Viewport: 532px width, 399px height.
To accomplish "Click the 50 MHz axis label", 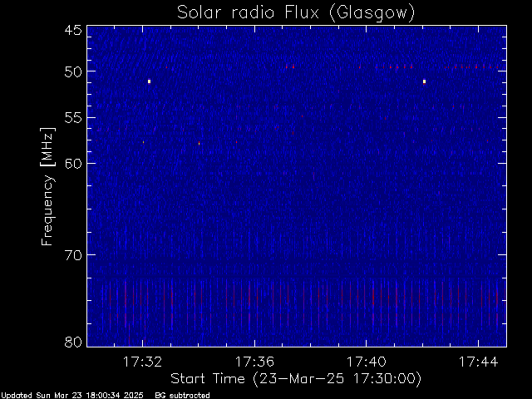I will tap(73, 72).
